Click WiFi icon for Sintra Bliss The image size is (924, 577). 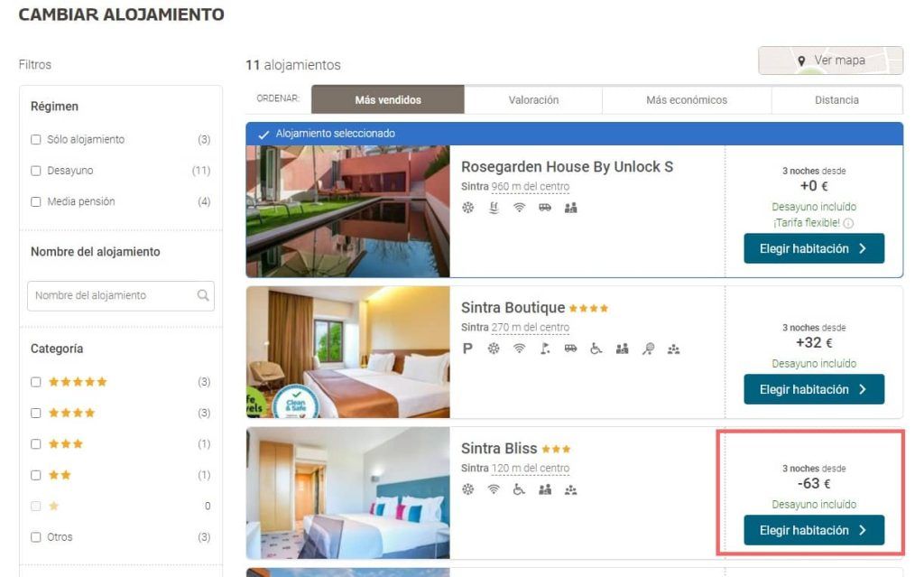(494, 489)
